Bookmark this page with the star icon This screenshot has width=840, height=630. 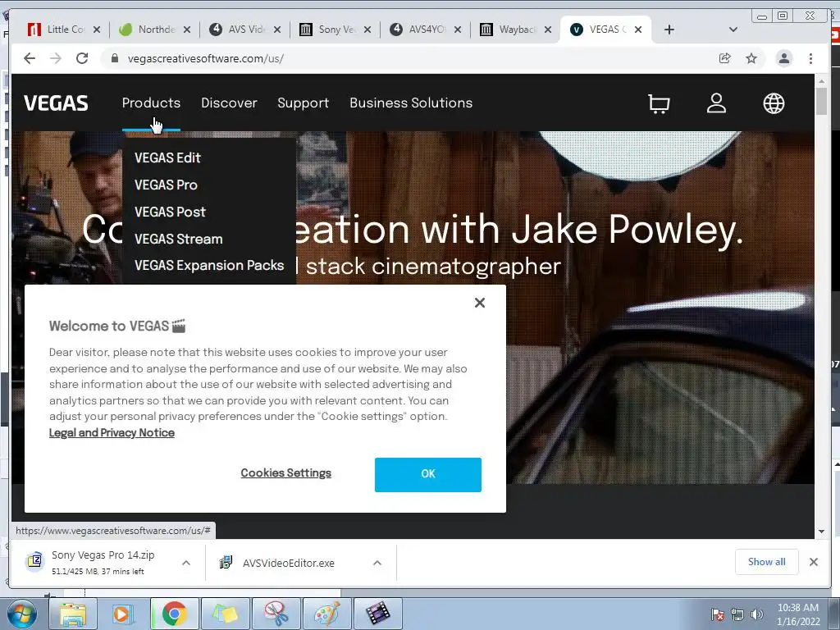tap(751, 58)
